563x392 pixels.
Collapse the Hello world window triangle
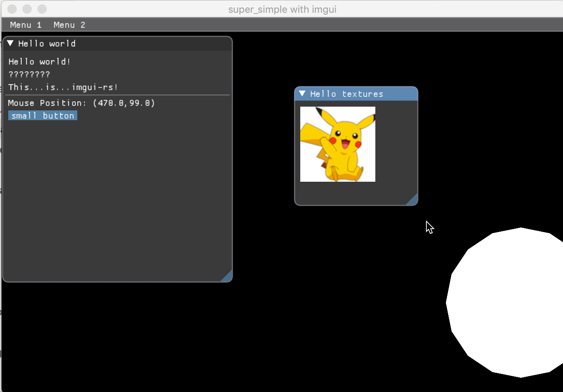pos(11,44)
